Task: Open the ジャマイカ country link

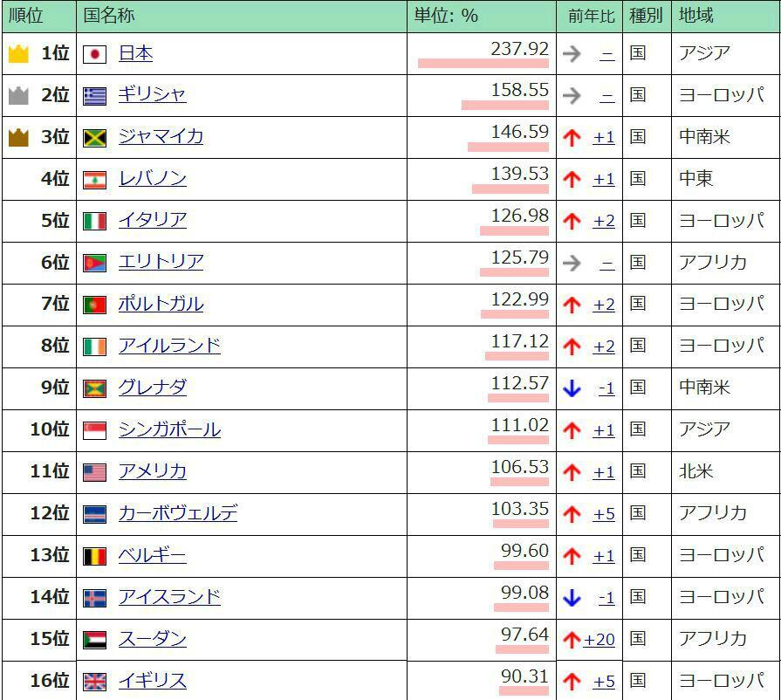Action: pos(161,137)
